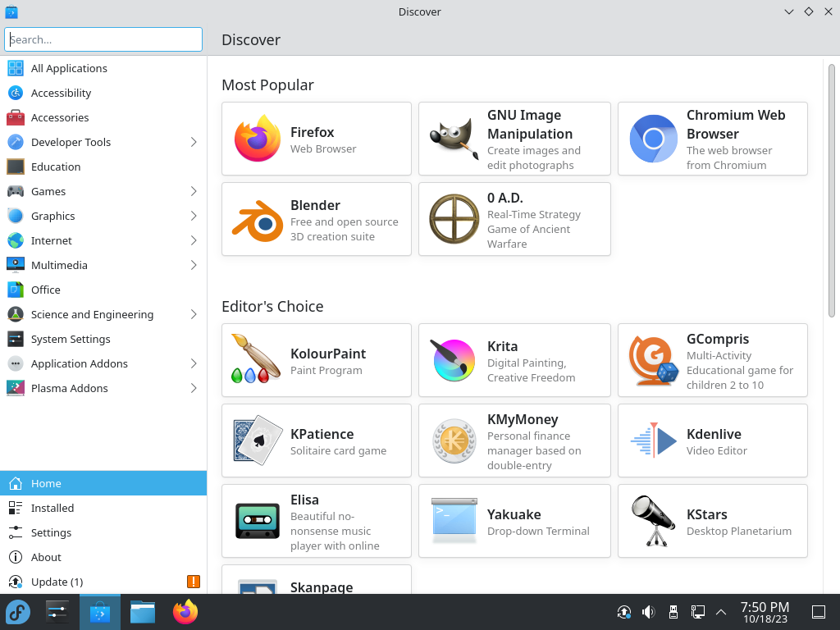Image resolution: width=840 pixels, height=630 pixels.
Task: Open the Kdenlive app icon
Action: pyautogui.click(x=654, y=441)
